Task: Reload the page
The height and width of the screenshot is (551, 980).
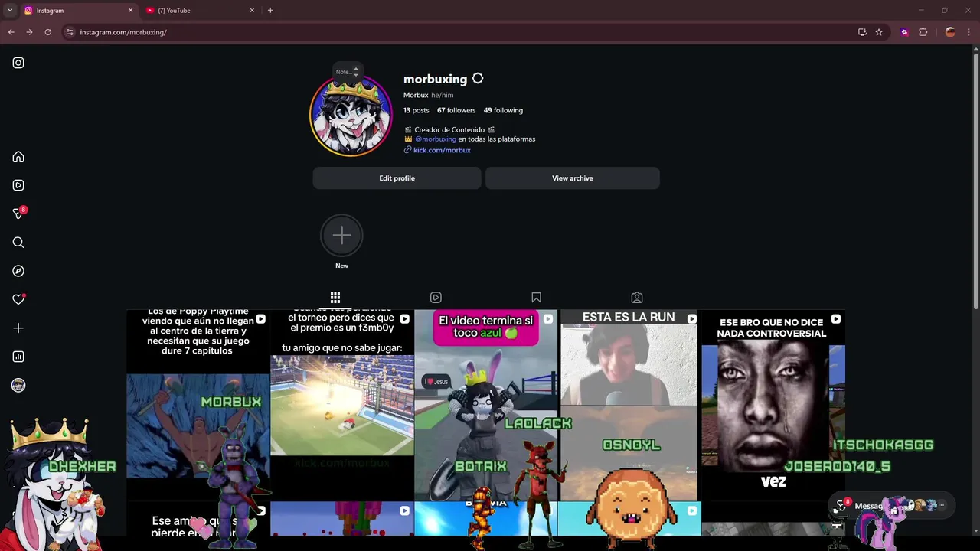Action: 47,32
